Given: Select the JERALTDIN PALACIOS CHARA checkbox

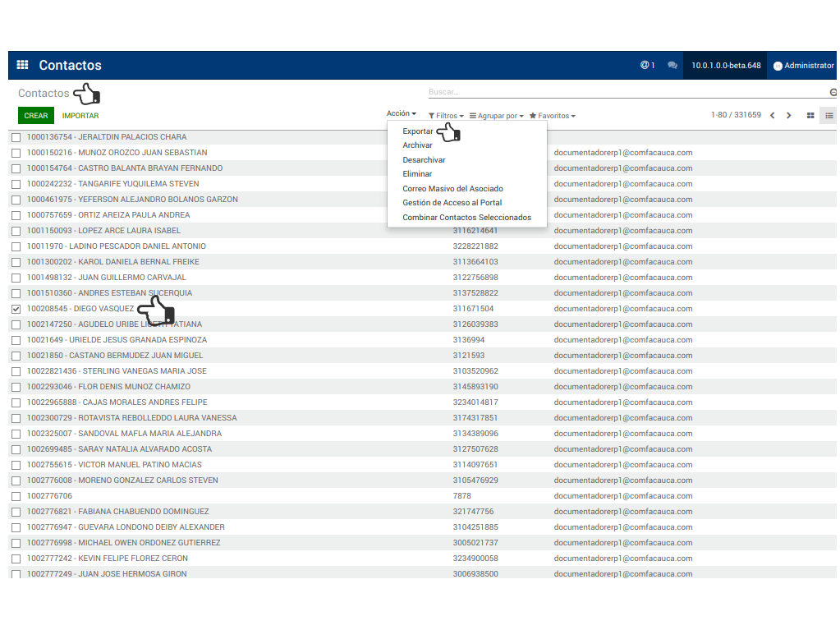Looking at the screenshot, I should click(16, 137).
